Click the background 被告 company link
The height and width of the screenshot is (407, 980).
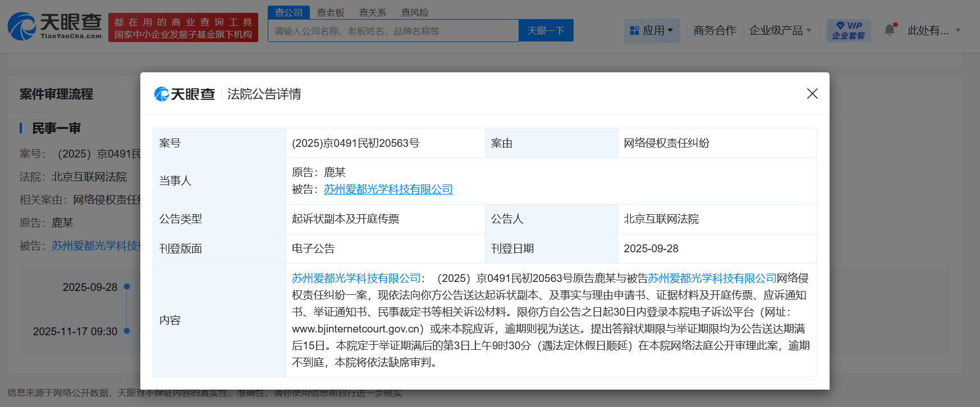(x=96, y=246)
